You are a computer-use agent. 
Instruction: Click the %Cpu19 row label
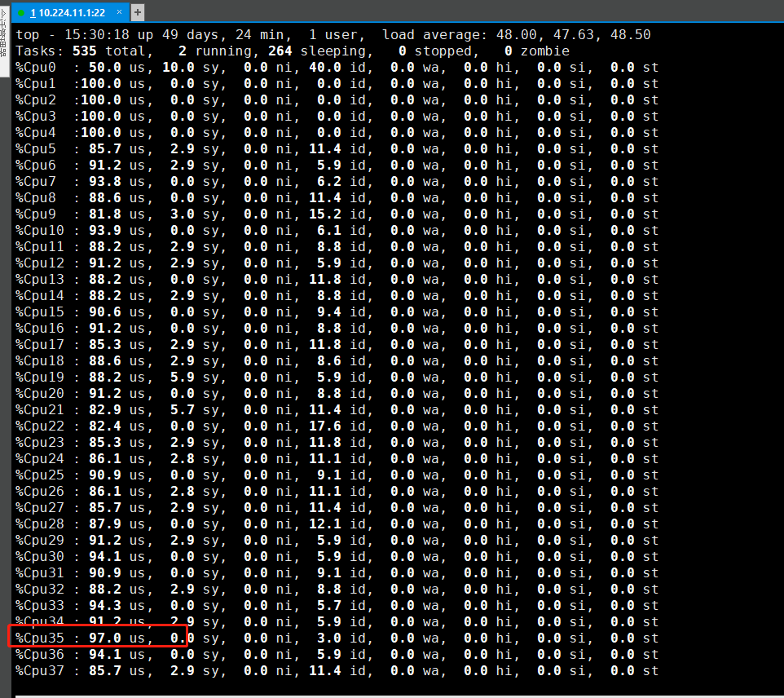[x=40, y=378]
